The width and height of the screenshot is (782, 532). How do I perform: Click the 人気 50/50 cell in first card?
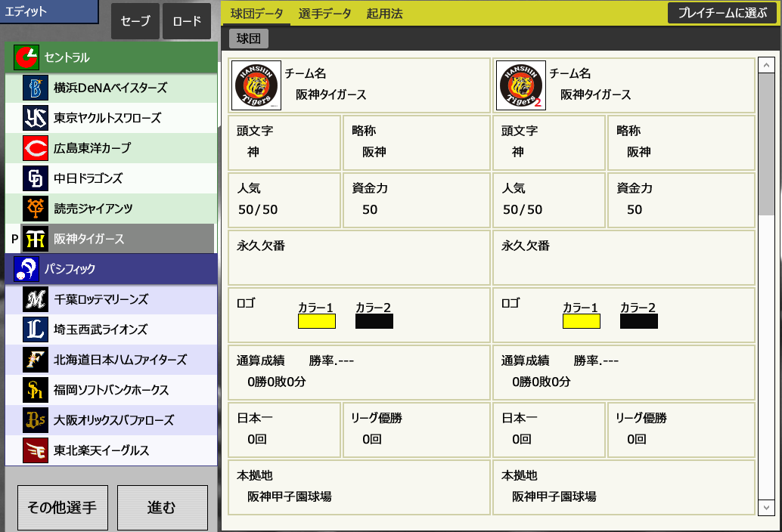tap(284, 199)
